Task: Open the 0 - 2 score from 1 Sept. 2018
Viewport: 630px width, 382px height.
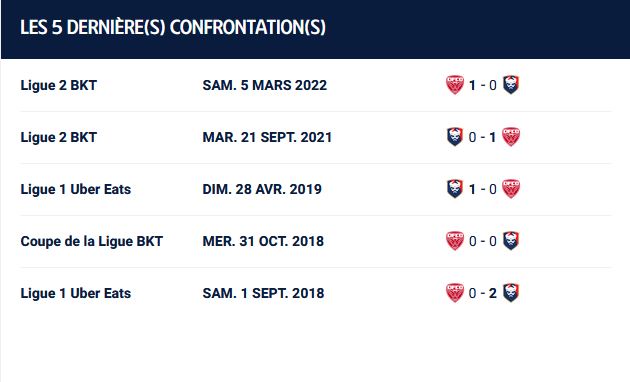Action: point(483,293)
